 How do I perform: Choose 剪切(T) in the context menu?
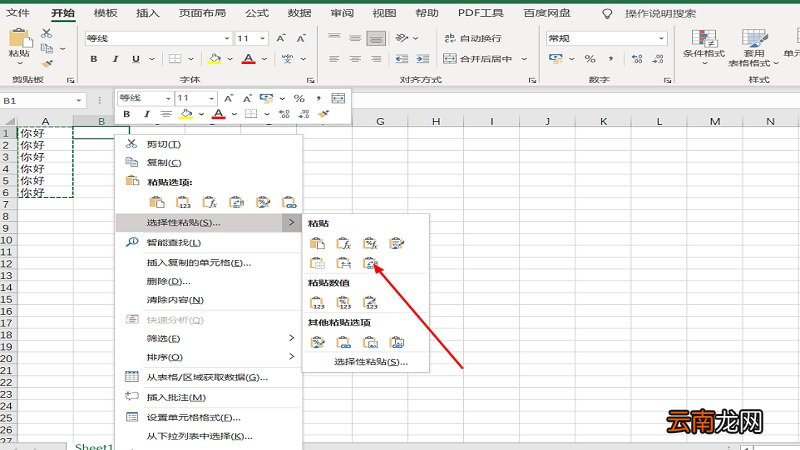coord(209,144)
